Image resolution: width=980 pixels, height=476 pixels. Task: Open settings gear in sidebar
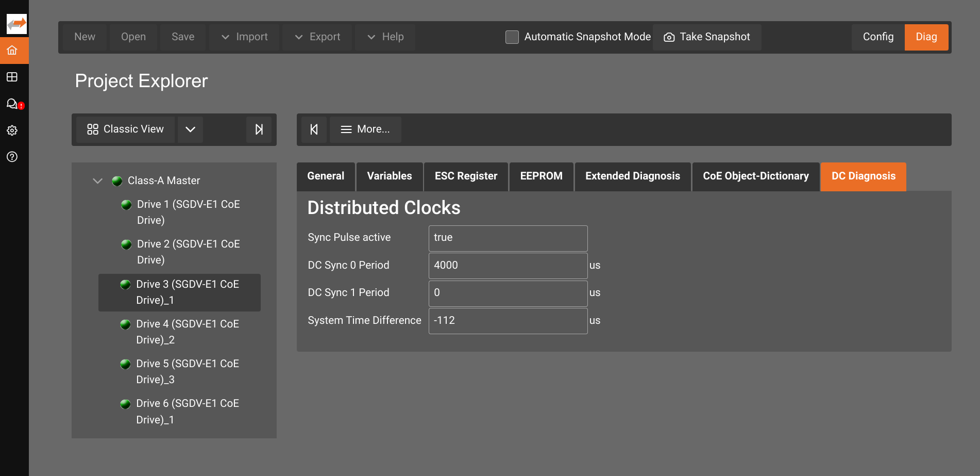click(12, 130)
